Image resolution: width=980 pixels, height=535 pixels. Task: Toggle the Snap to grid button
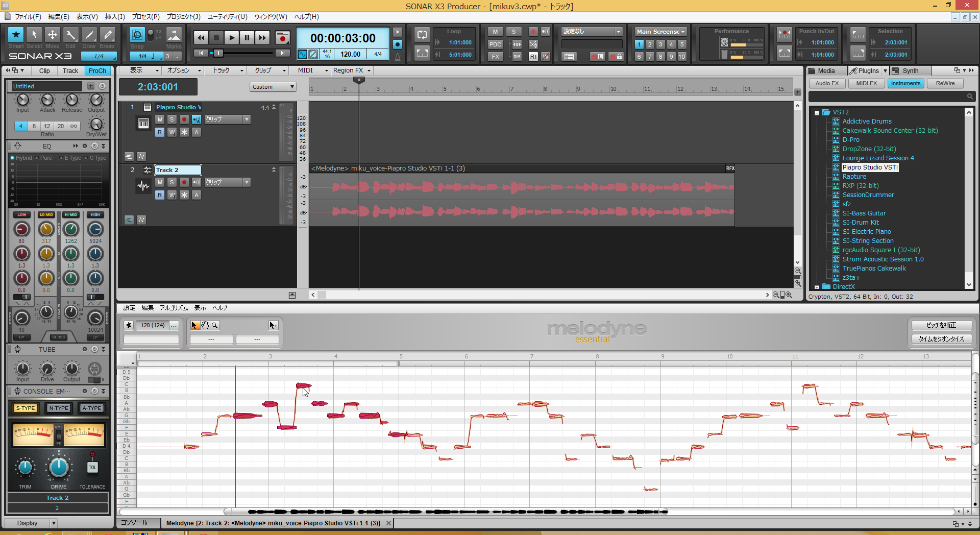tap(137, 35)
